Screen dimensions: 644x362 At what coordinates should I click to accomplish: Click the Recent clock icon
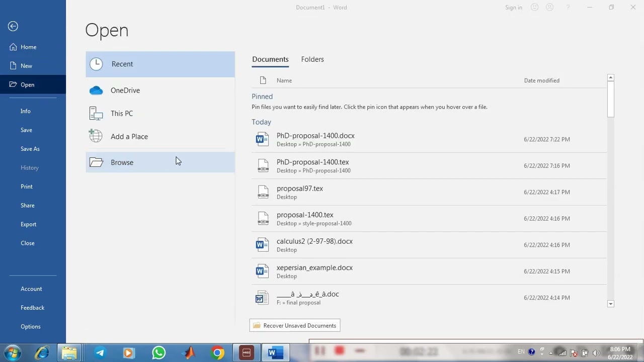96,64
